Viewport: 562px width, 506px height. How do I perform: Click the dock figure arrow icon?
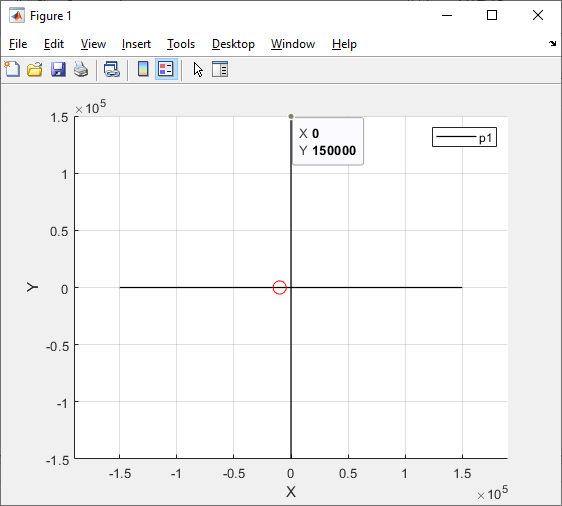point(552,43)
